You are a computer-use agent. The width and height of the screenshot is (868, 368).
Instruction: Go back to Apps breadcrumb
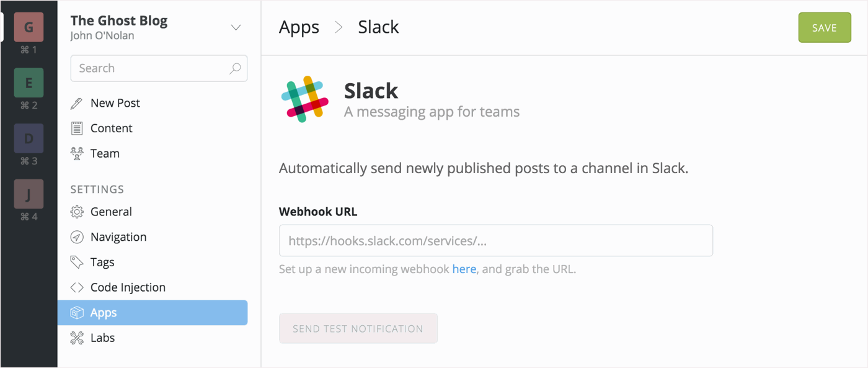click(x=299, y=27)
